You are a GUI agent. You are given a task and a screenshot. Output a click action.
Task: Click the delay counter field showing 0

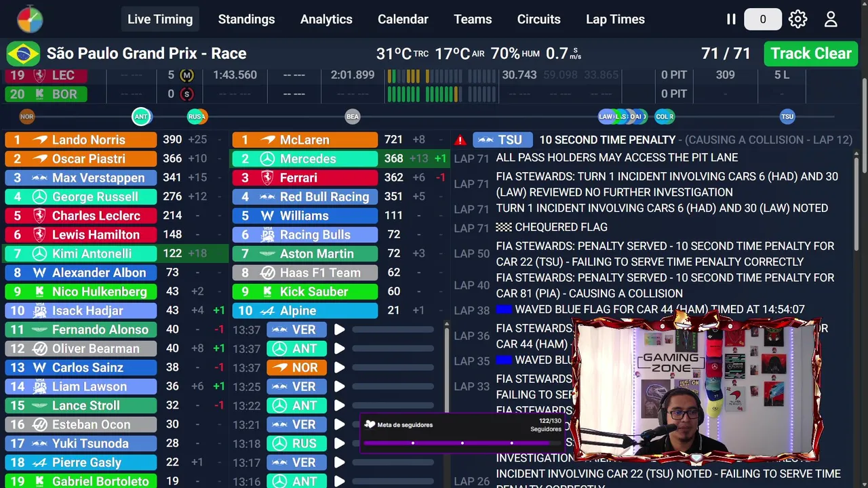click(763, 20)
